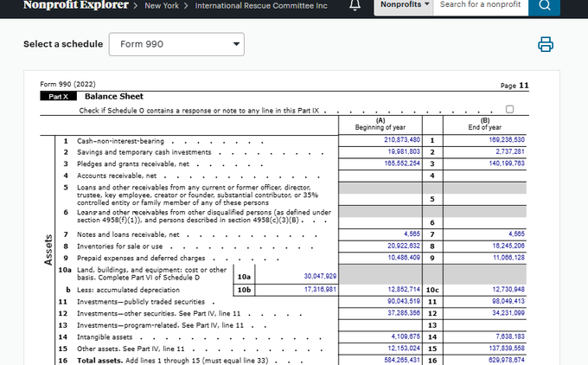Click Total assets end value 629,978,674

tap(507, 360)
